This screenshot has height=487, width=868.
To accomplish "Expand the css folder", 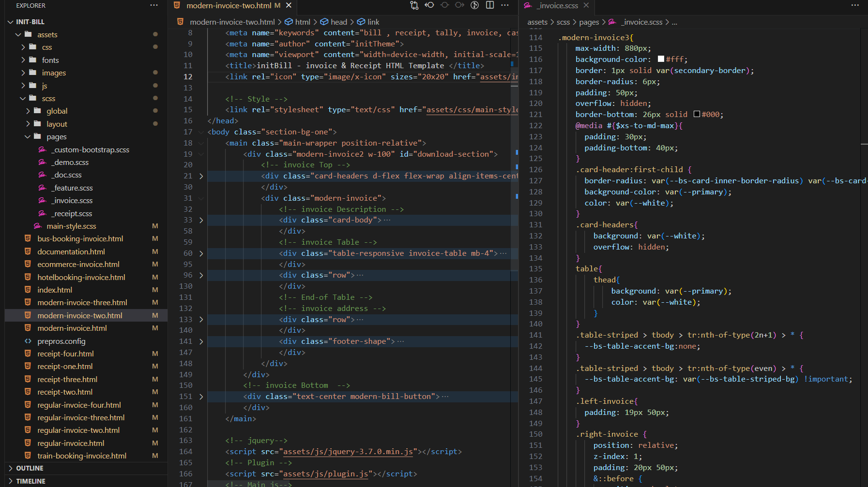I will 23,47.
